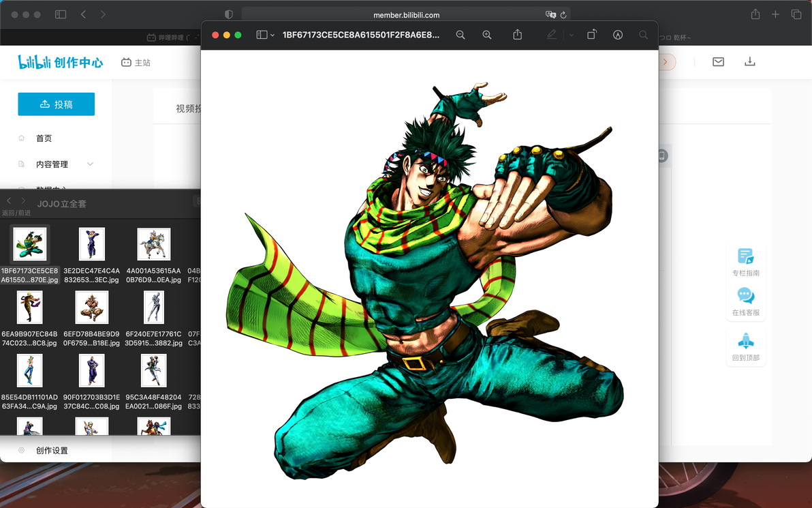Select the Preview highlight pen tool

pyautogui.click(x=552, y=35)
